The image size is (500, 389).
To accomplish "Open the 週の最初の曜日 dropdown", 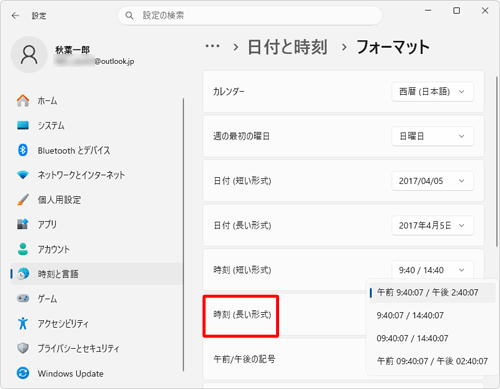I will pyautogui.click(x=432, y=136).
